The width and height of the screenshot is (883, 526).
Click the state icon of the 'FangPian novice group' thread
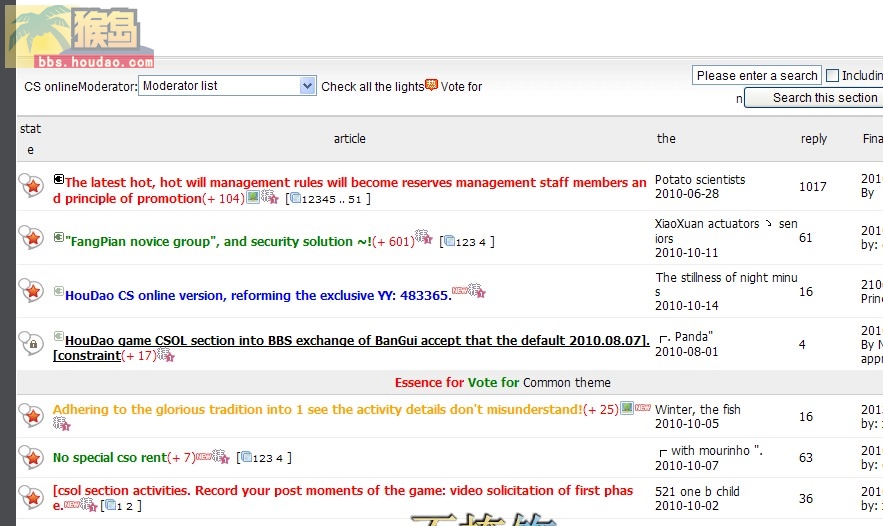pos(31,237)
